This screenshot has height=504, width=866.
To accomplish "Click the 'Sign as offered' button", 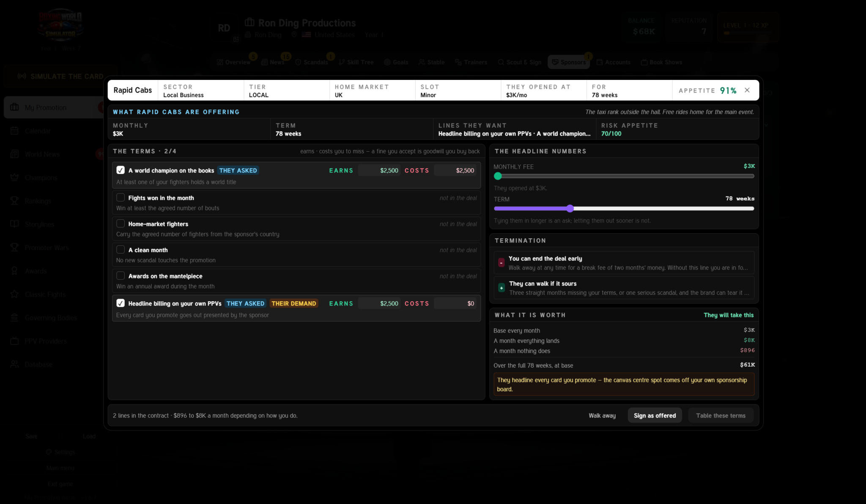I will coord(655,416).
